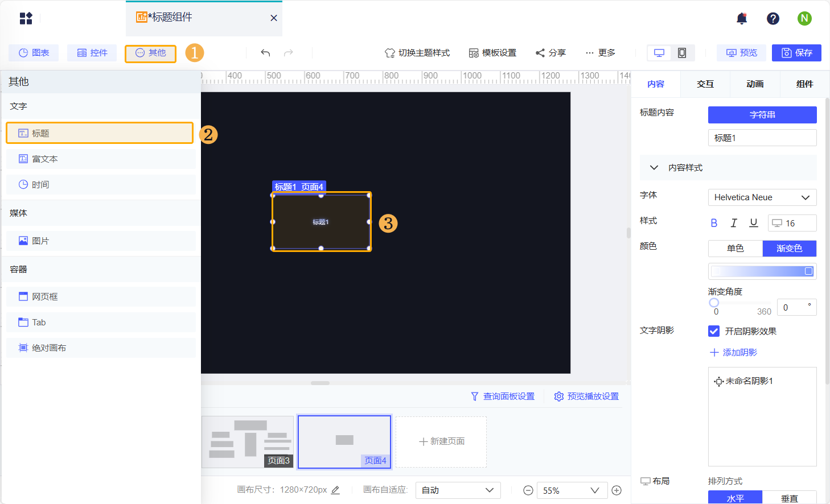Select the 标题1 component on canvas

[x=321, y=222]
